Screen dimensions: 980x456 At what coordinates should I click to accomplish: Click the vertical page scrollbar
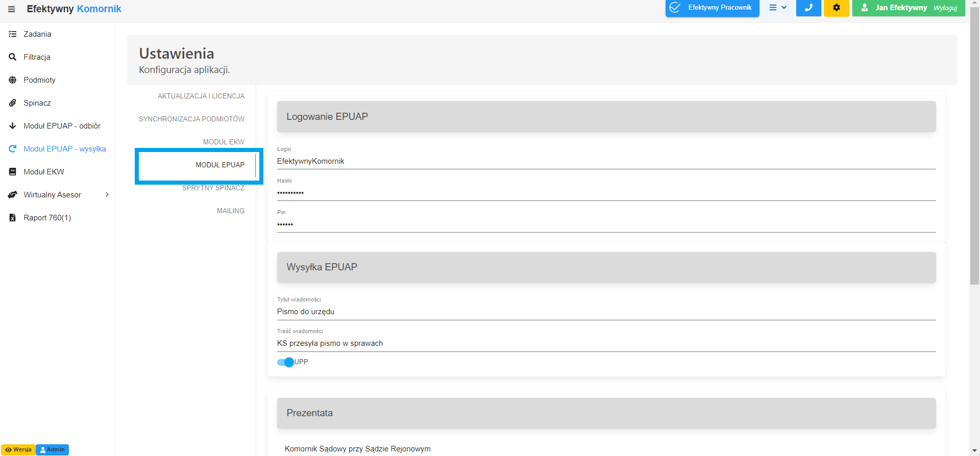click(x=974, y=145)
